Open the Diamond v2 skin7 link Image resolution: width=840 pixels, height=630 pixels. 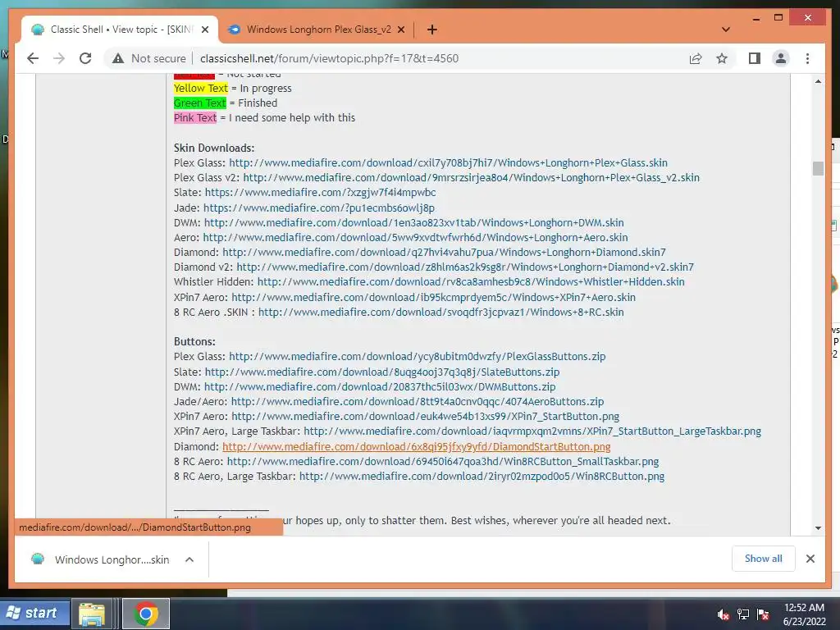pos(465,267)
